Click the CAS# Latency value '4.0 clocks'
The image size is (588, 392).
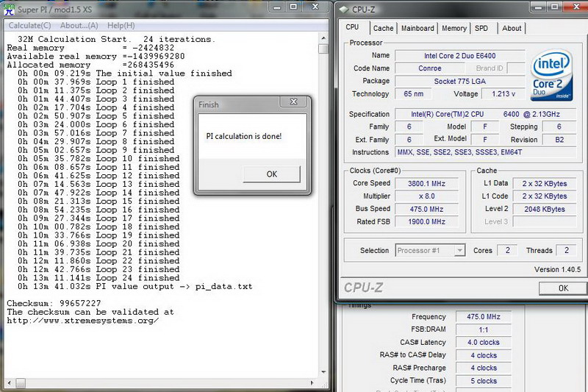click(484, 343)
